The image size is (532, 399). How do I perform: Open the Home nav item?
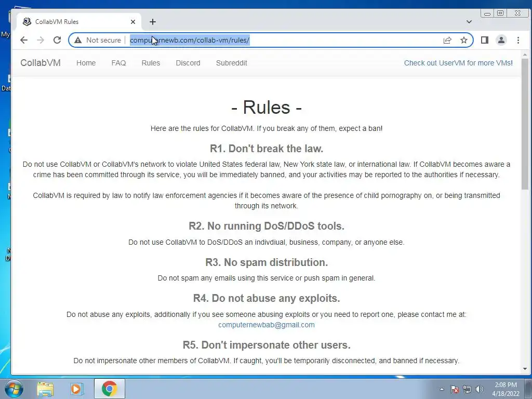[86, 63]
